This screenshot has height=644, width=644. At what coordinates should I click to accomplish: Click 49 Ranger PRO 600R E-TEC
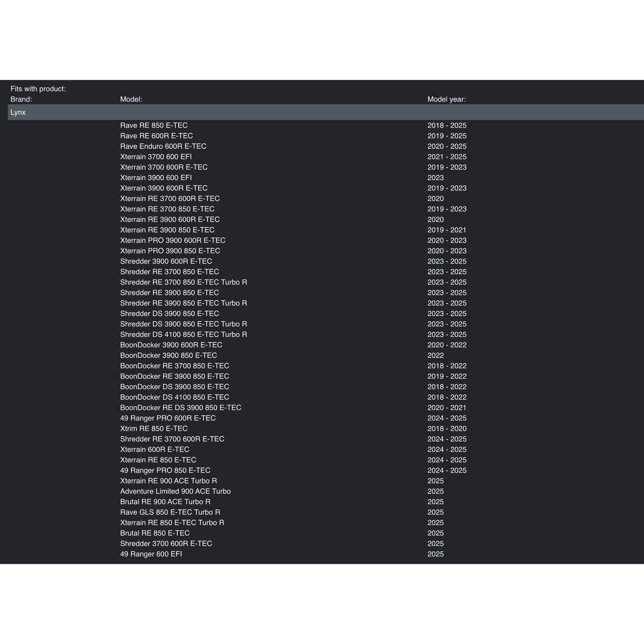pyautogui.click(x=168, y=418)
